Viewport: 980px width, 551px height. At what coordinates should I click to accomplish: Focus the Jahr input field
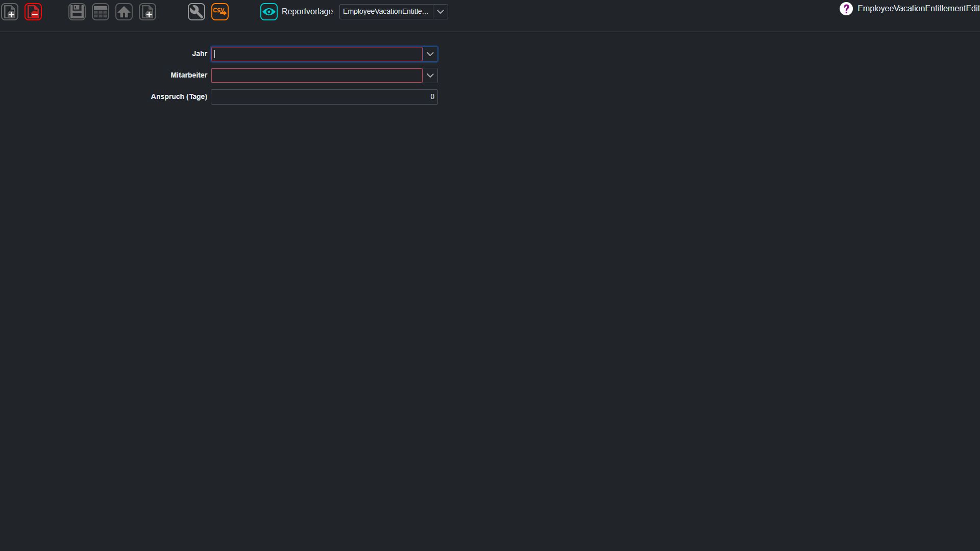click(x=317, y=54)
